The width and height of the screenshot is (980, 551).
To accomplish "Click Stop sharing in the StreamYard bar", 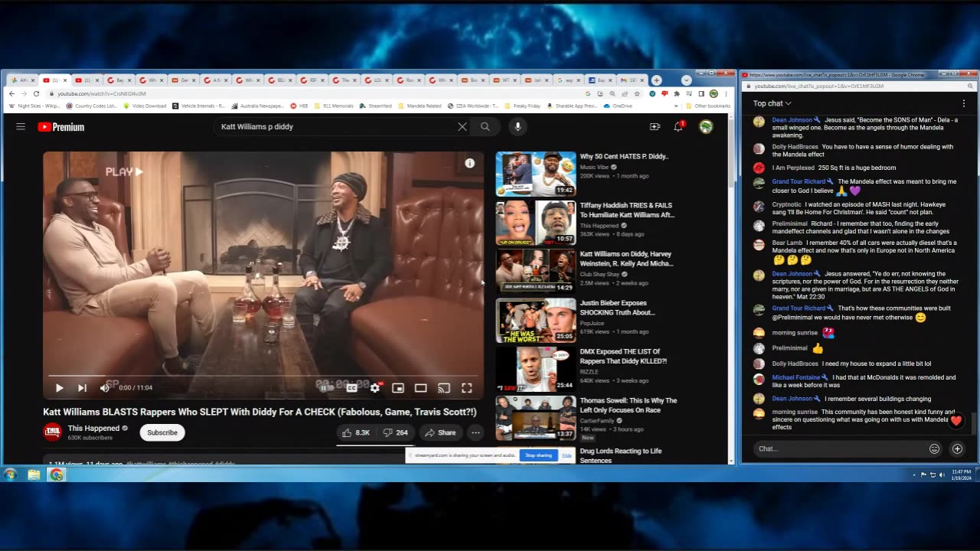I will click(538, 455).
